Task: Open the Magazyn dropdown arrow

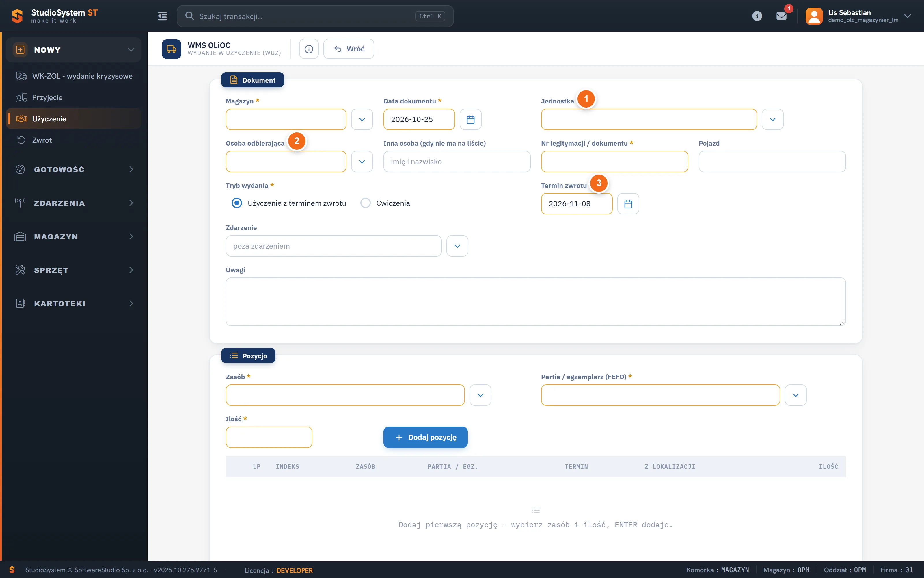Action: 362,120
